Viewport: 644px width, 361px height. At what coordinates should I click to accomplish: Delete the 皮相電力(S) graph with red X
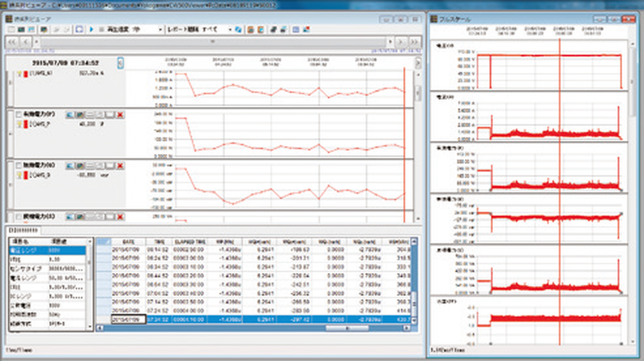coord(120,216)
